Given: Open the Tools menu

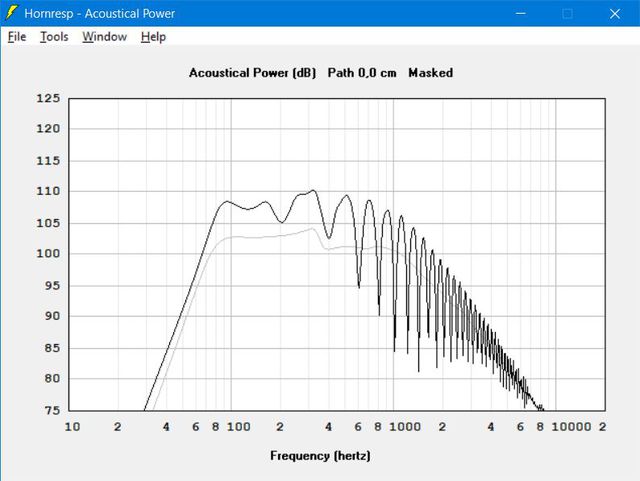Looking at the screenshot, I should pyautogui.click(x=54, y=37).
